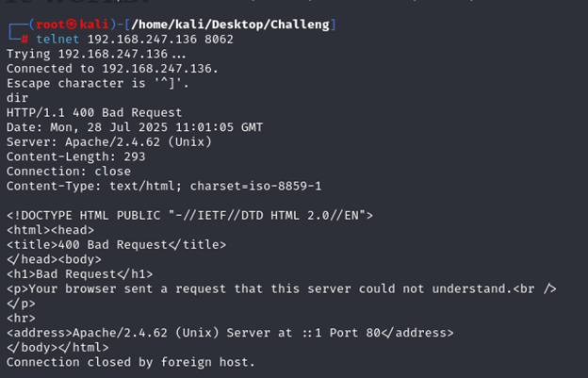Image resolution: width=588 pixels, height=378 pixels.
Task: Click "Connection closed by foreign host" line
Action: click(130, 362)
